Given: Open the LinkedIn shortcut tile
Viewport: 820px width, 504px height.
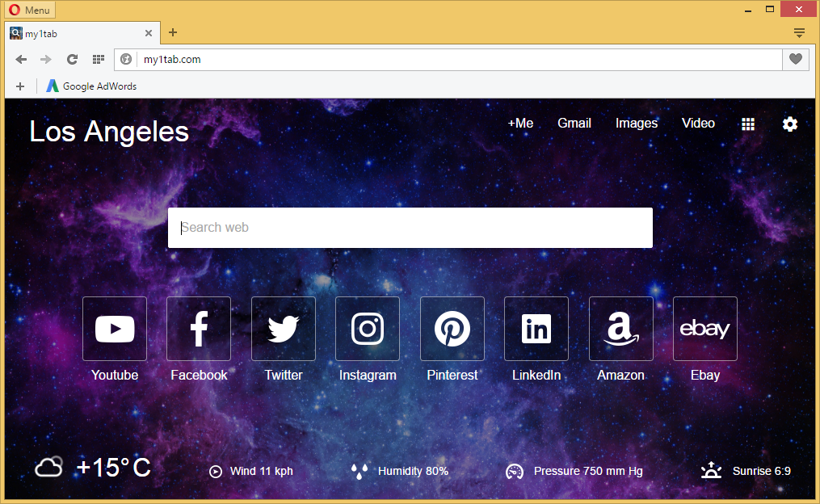Looking at the screenshot, I should (536, 329).
